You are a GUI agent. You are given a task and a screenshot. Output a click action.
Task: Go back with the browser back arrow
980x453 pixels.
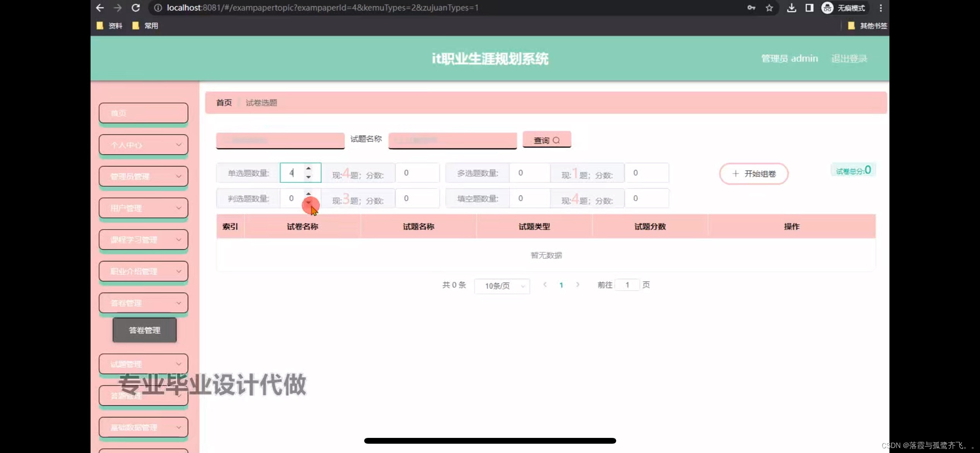click(100, 8)
